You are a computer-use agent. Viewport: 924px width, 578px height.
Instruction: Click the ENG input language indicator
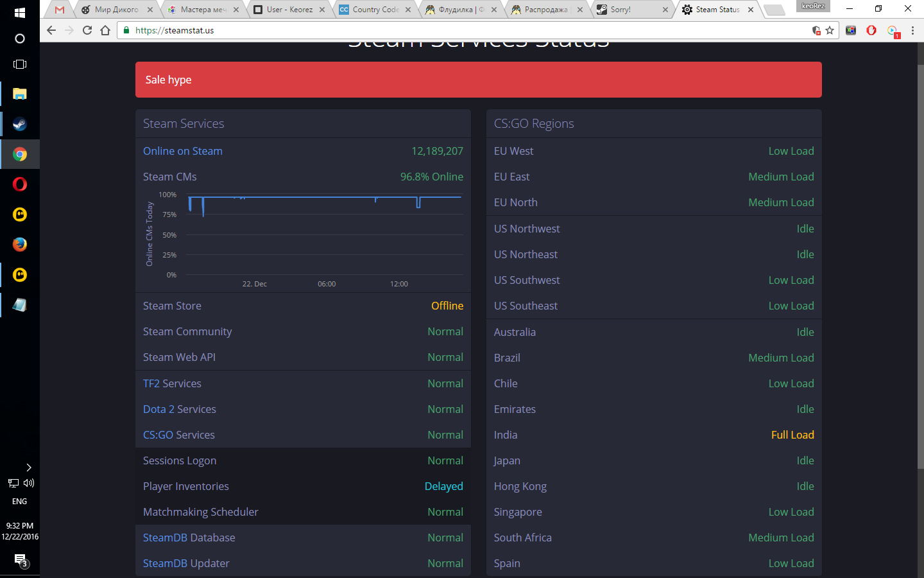20,502
